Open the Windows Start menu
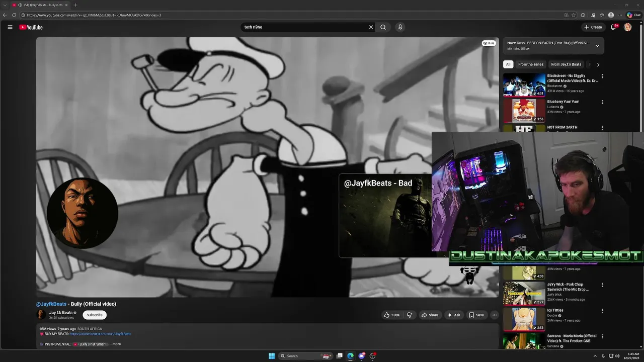This screenshot has width=644, height=362. tap(272, 356)
